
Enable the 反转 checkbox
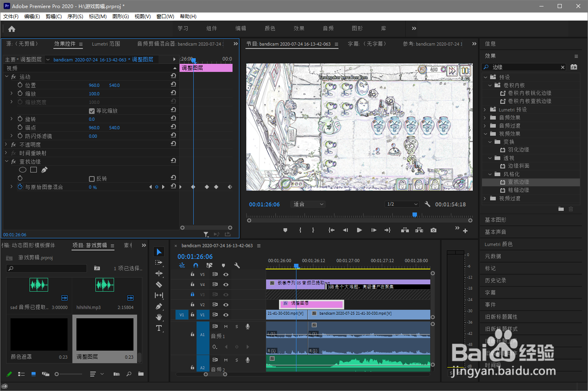coord(92,179)
